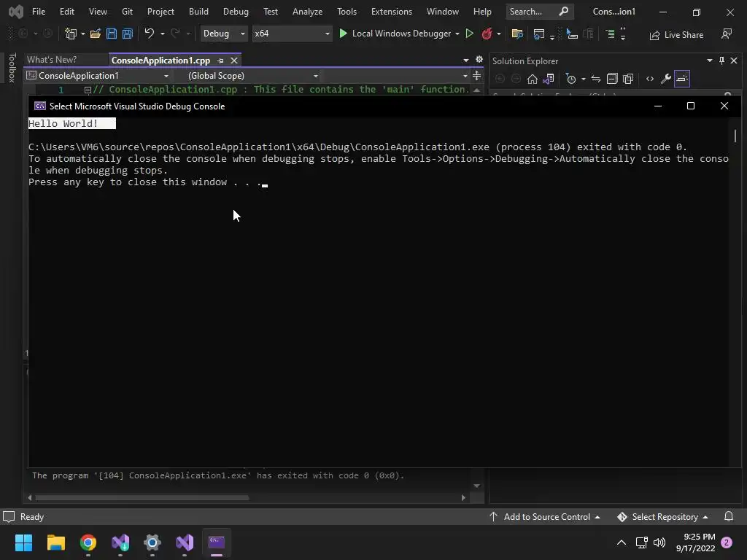The height and width of the screenshot is (560, 747).
Task: Open the Global Scope dropdown
Action: 252,76
